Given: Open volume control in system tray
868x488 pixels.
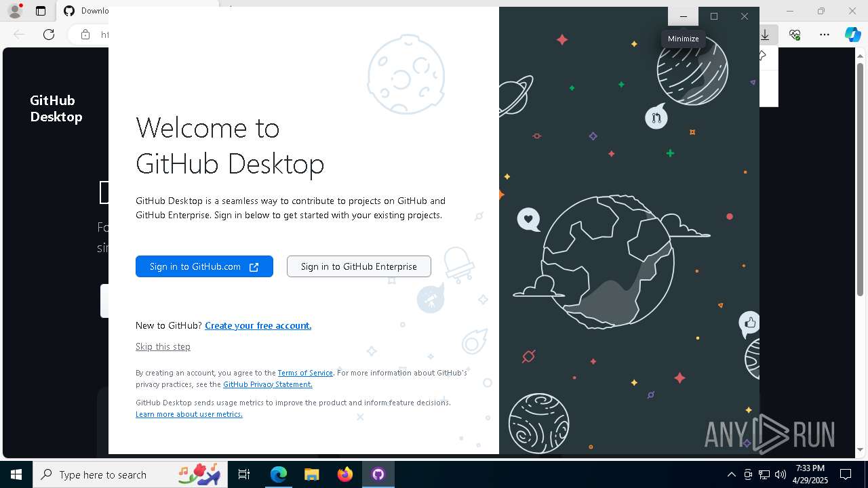Looking at the screenshot, I should [780, 474].
